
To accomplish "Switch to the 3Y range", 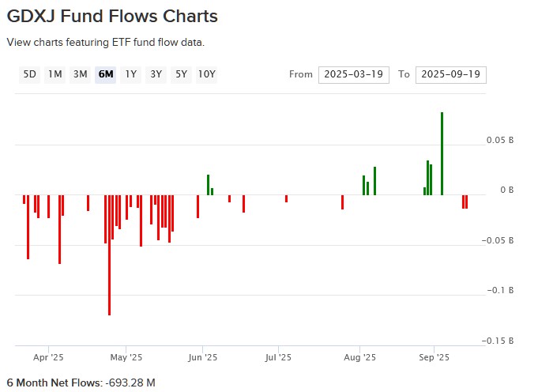I will click(x=156, y=74).
